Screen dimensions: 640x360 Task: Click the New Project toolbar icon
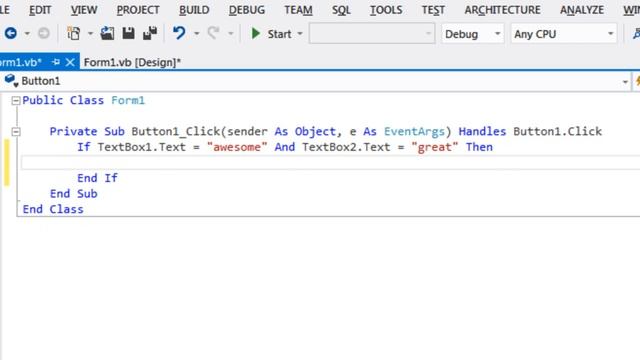pos(74,33)
